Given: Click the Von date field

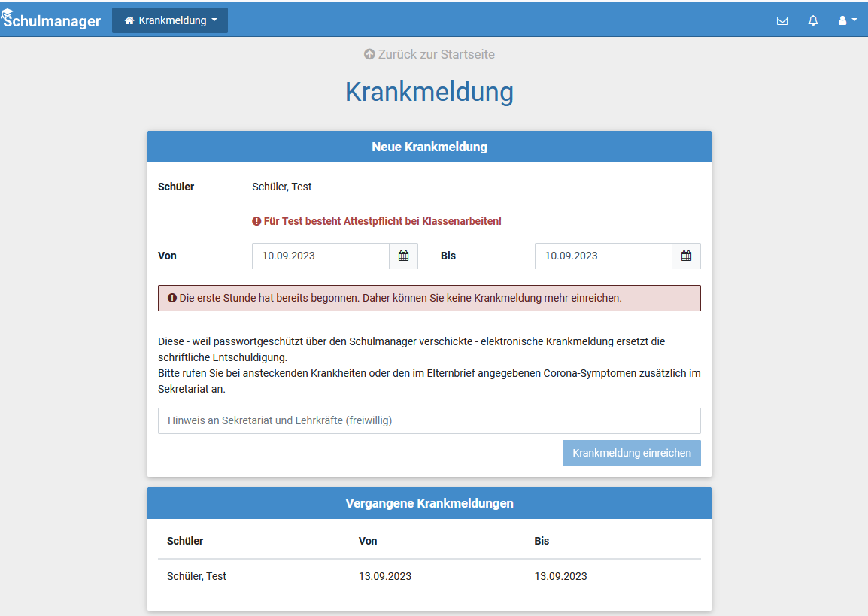Looking at the screenshot, I should click(x=320, y=256).
